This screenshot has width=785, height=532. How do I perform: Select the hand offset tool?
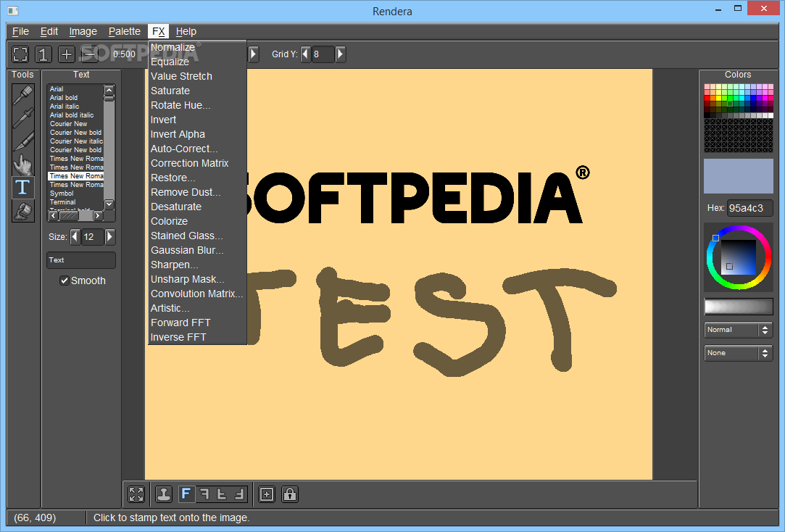[23, 164]
